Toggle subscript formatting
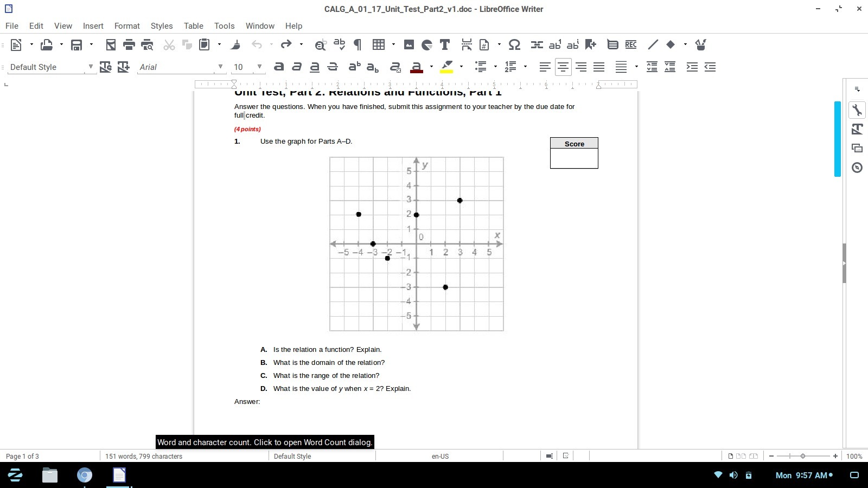The height and width of the screenshot is (488, 868). point(372,67)
